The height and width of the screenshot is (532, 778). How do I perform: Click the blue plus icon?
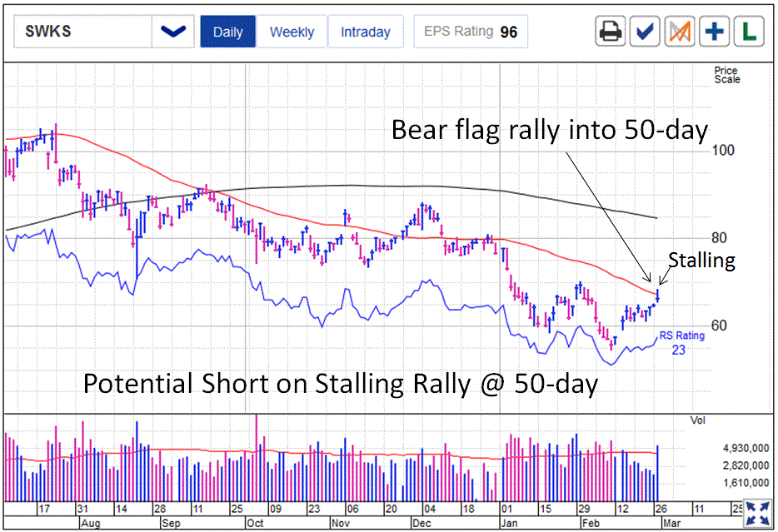714,32
